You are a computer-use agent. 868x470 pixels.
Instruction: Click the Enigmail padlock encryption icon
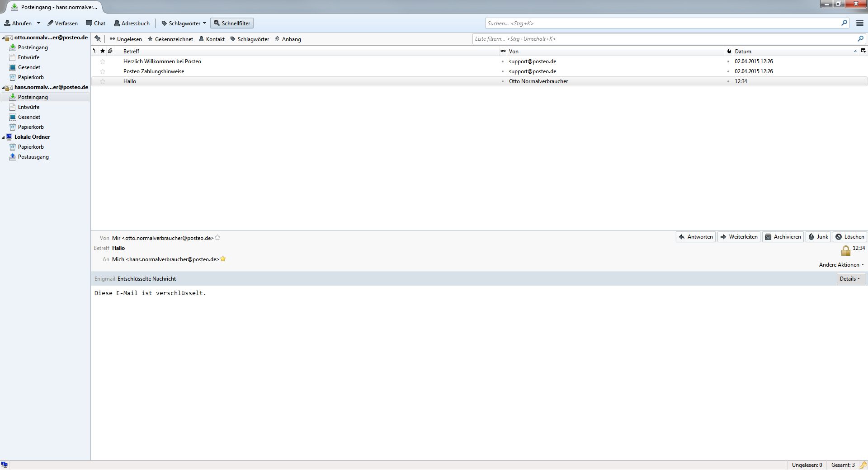pos(845,251)
